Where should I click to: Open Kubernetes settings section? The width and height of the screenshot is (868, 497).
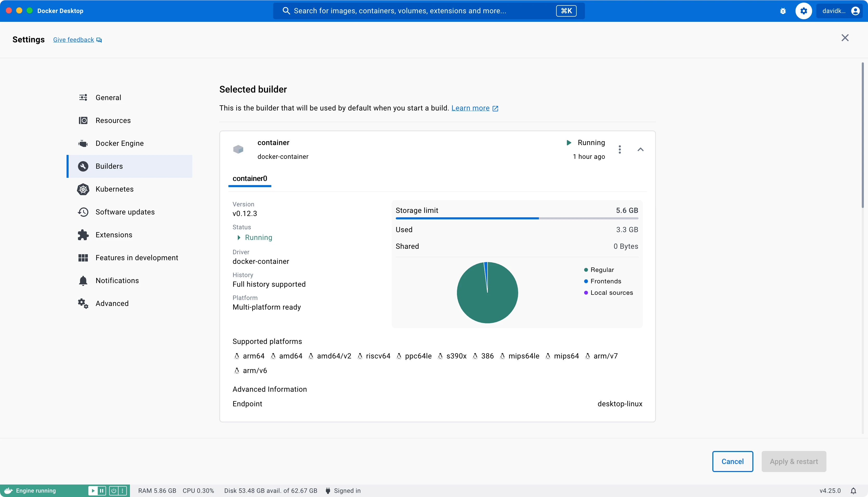tap(114, 189)
